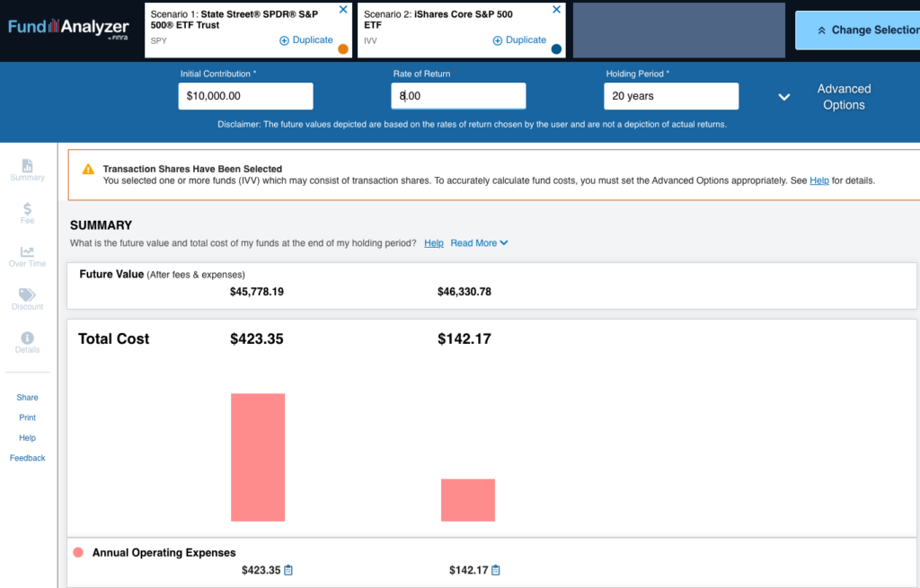920x588 pixels.
Task: Click Share in the left sidebar
Action: pyautogui.click(x=27, y=398)
